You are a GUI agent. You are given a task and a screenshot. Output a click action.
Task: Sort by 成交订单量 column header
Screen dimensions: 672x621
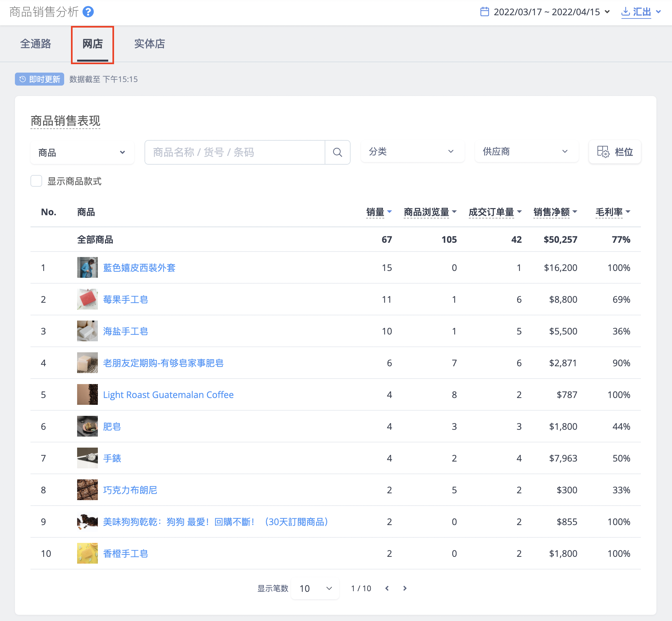[x=495, y=212]
